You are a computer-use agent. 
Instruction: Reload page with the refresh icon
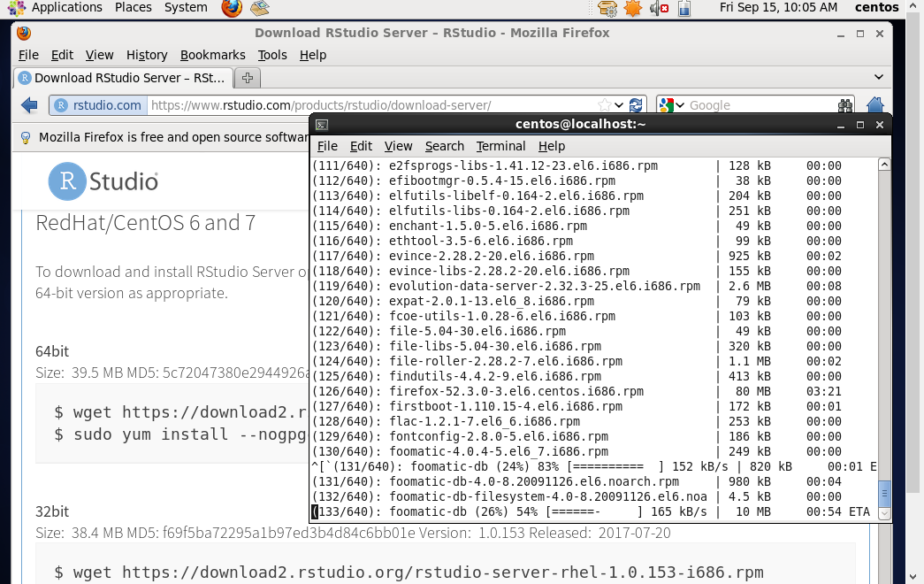[636, 105]
